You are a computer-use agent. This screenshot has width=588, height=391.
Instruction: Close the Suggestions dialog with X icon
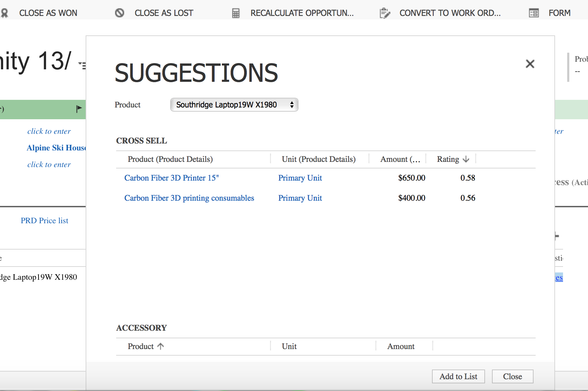[x=530, y=64]
